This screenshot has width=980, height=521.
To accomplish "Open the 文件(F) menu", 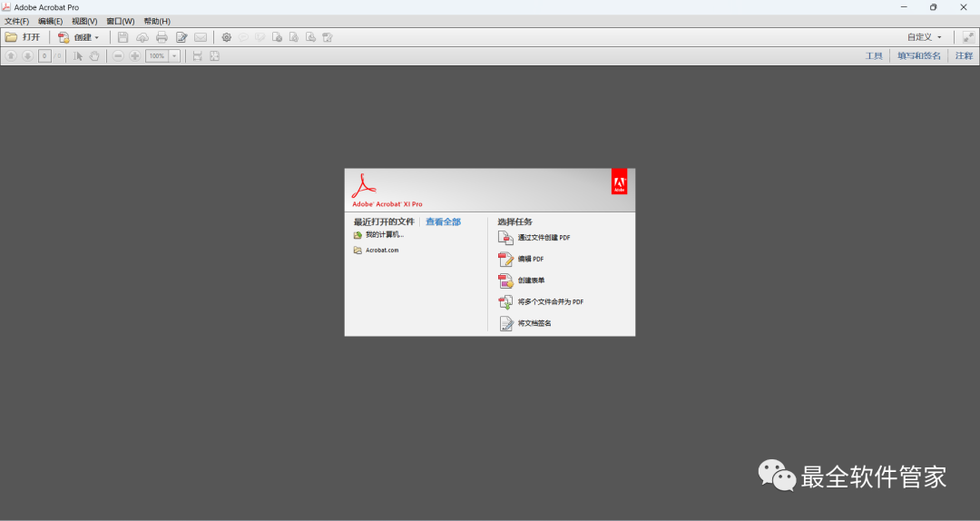I will (17, 21).
